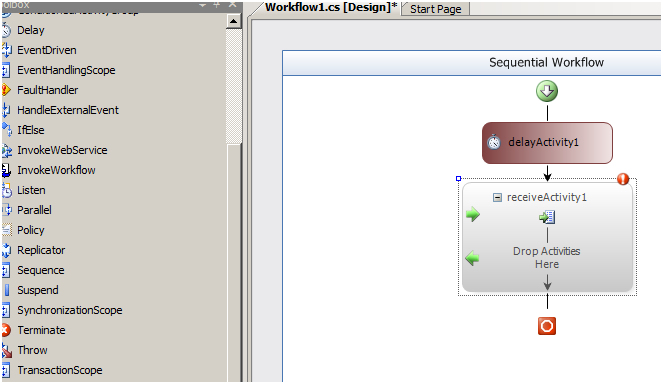Select the FaultHandler text item
The image size is (663, 384).
point(48,90)
